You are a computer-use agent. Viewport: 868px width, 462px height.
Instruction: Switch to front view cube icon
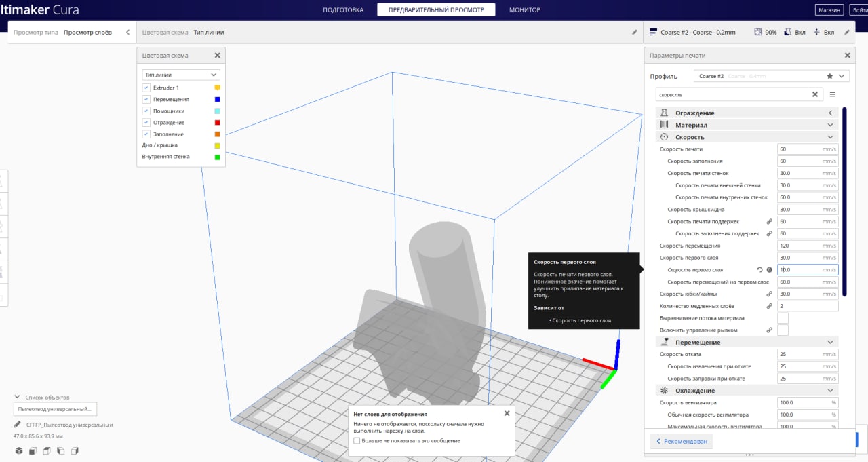33,450
